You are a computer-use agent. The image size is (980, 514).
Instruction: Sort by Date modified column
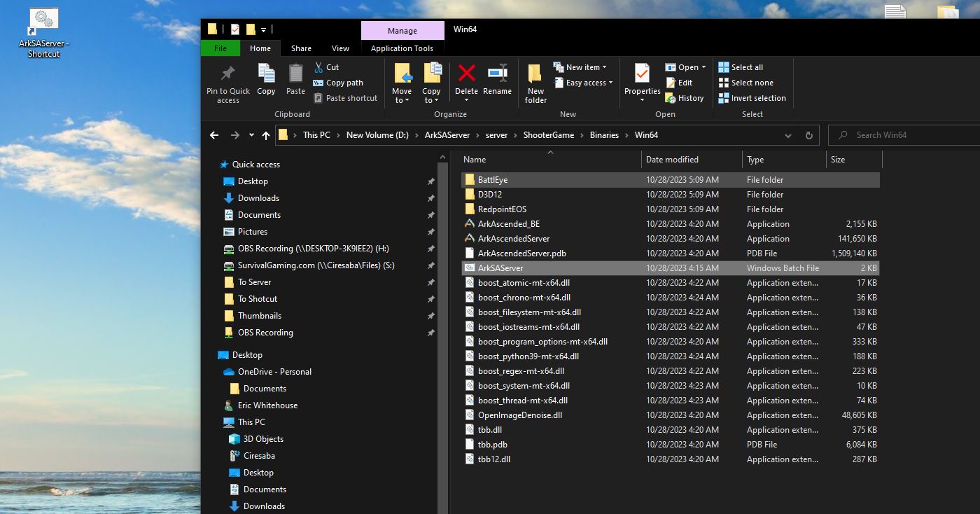692,160
